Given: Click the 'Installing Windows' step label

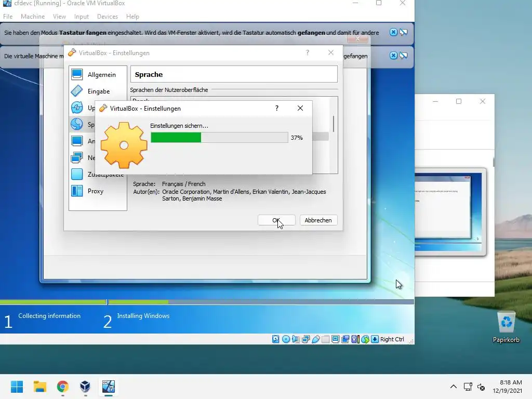Looking at the screenshot, I should coord(143,315).
